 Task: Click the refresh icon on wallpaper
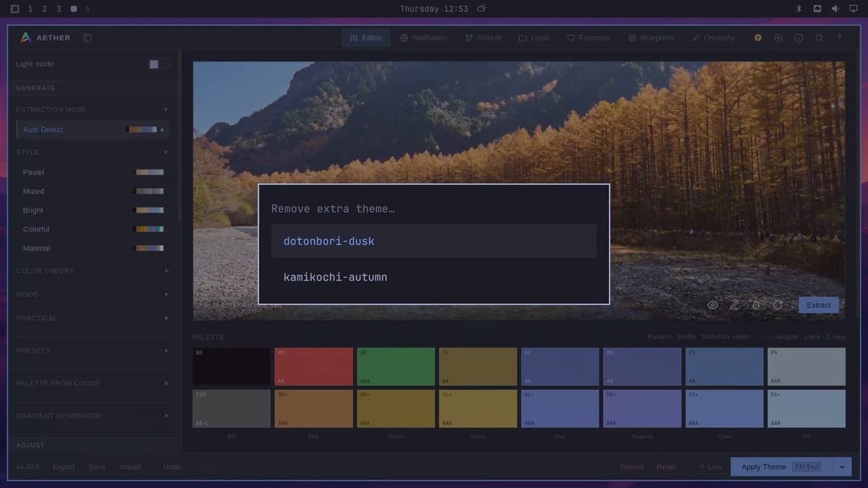coord(778,305)
